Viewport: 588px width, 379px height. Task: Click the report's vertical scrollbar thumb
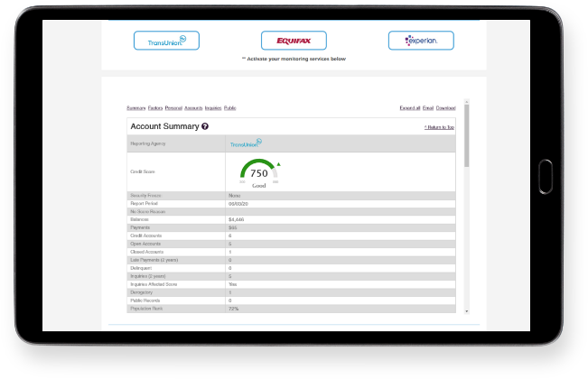[466, 135]
